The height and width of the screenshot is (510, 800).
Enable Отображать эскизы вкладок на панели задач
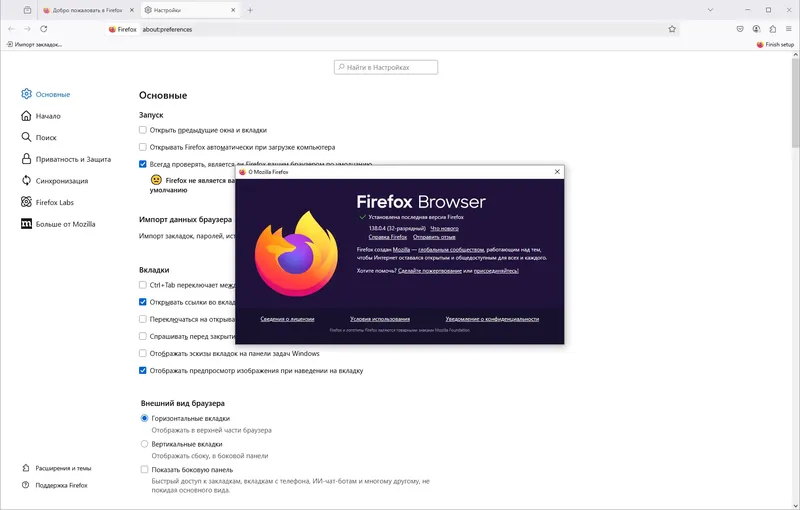click(143, 353)
